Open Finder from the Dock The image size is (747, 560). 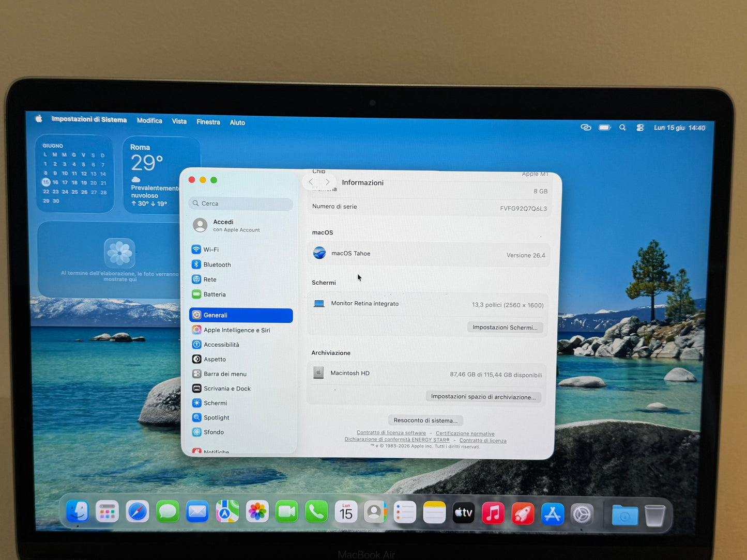[x=78, y=512]
